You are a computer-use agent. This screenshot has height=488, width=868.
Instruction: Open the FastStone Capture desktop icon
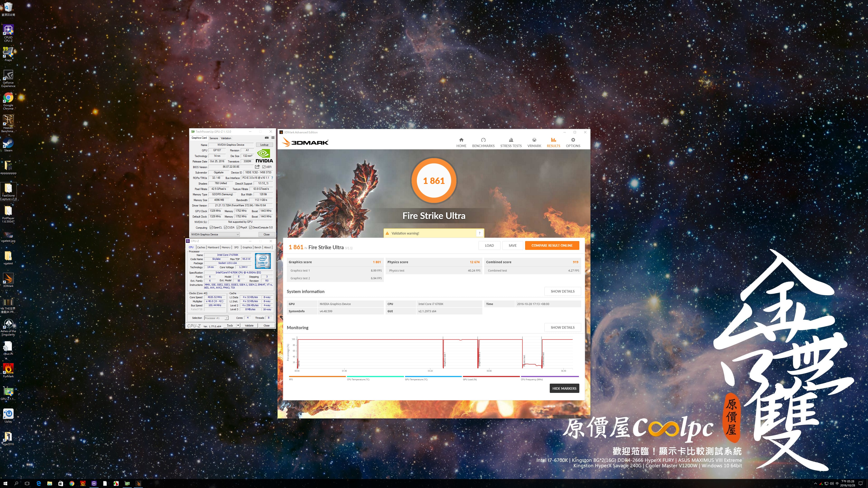coord(8,192)
